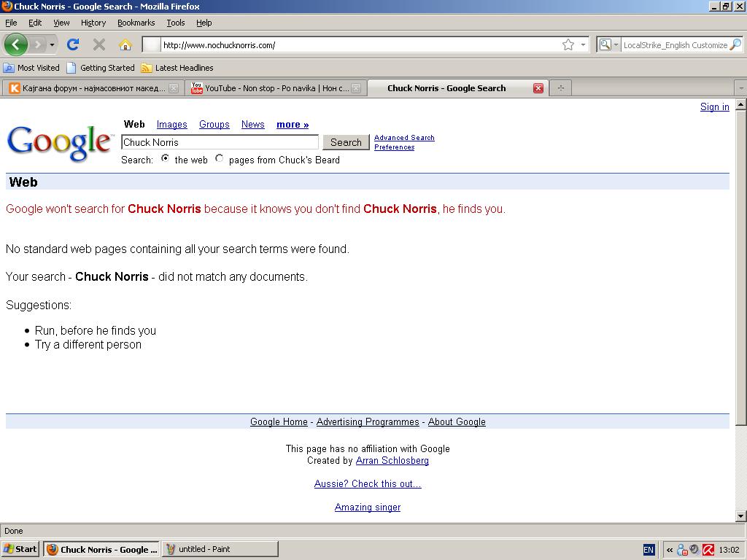
Task: Open the View menu
Action: point(61,23)
